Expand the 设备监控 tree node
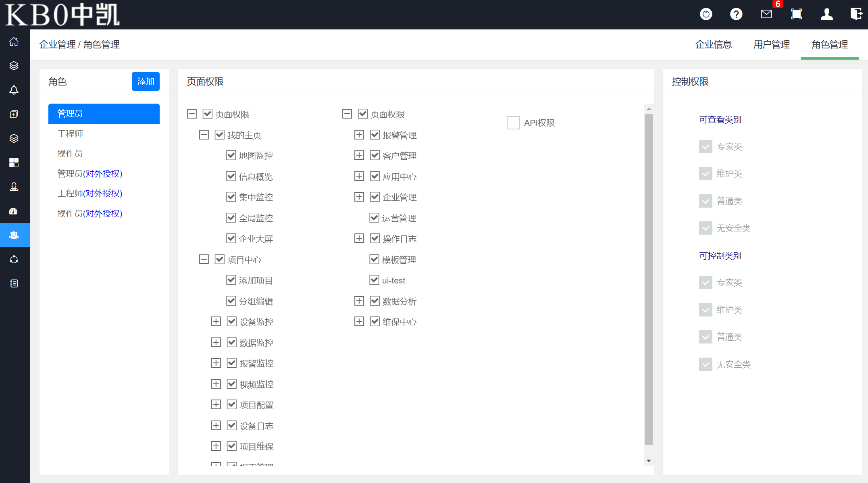The width and height of the screenshot is (868, 483). point(216,321)
